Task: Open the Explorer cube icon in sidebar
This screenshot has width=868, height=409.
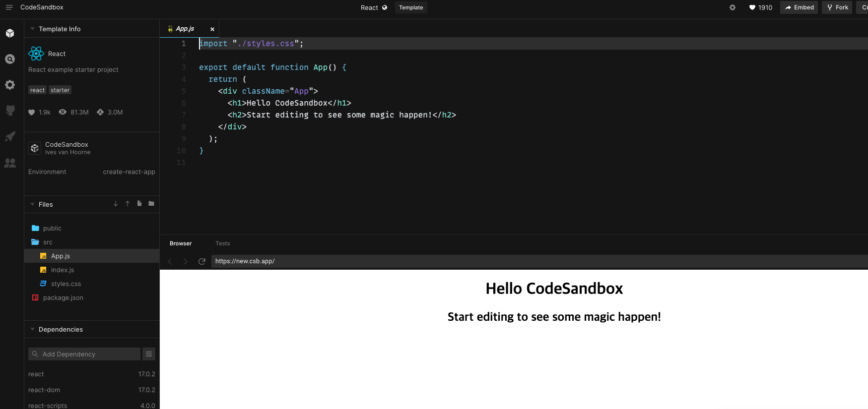Action: click(x=10, y=33)
